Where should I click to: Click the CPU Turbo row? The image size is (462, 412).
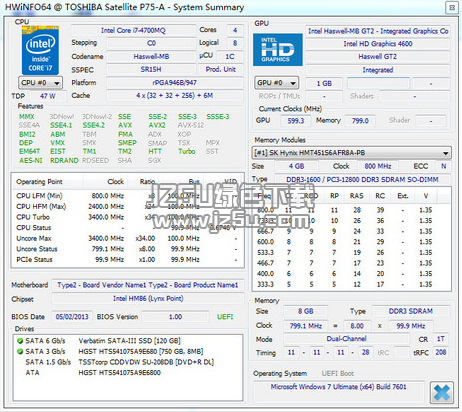(x=127, y=217)
